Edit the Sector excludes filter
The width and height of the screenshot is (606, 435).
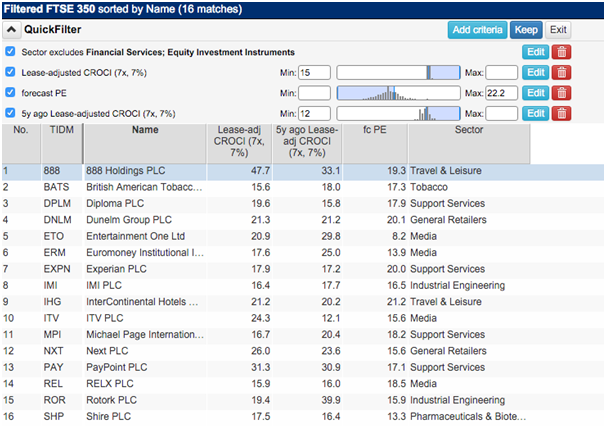[536, 52]
